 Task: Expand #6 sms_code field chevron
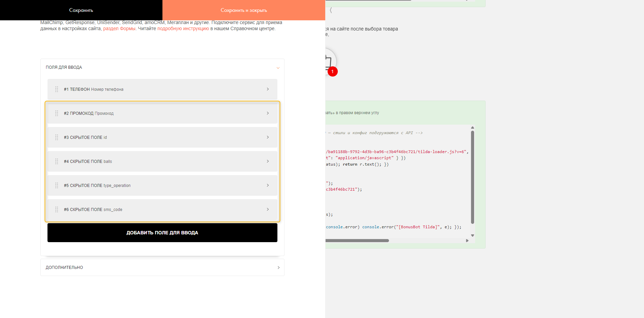click(x=268, y=210)
